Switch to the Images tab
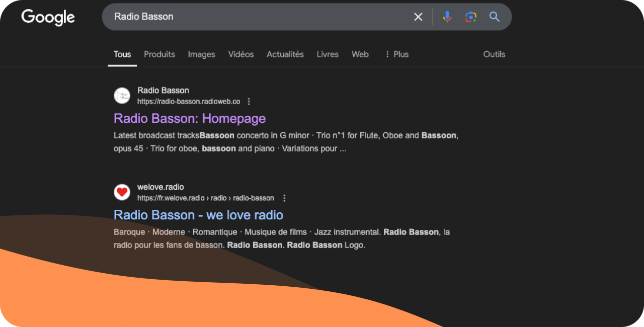 pyautogui.click(x=201, y=54)
